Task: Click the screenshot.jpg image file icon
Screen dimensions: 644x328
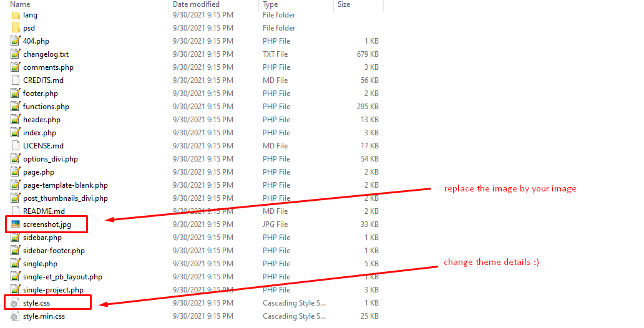Action: coord(16,224)
